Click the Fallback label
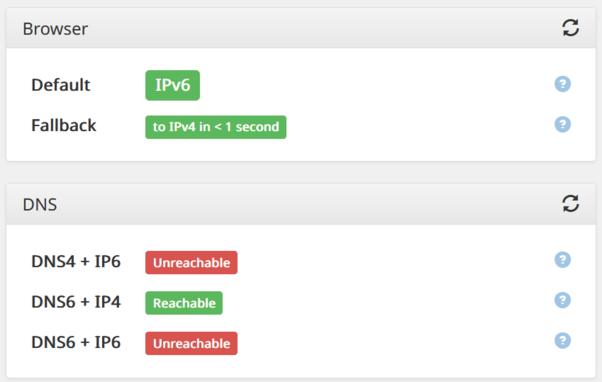 (64, 125)
